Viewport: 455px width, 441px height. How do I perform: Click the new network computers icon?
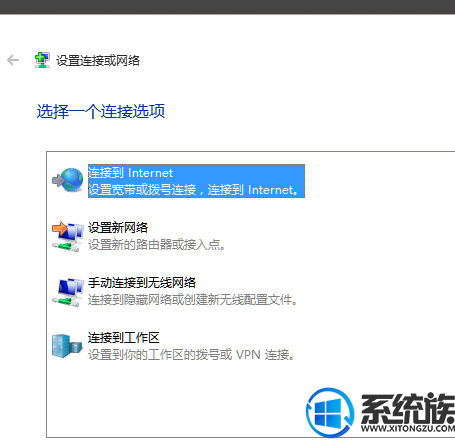pos(68,236)
